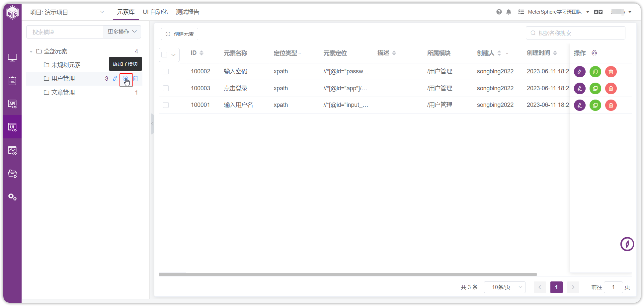Viewport: 644px width, 306px height.
Task: Click the 创建元素 button
Action: 180,34
